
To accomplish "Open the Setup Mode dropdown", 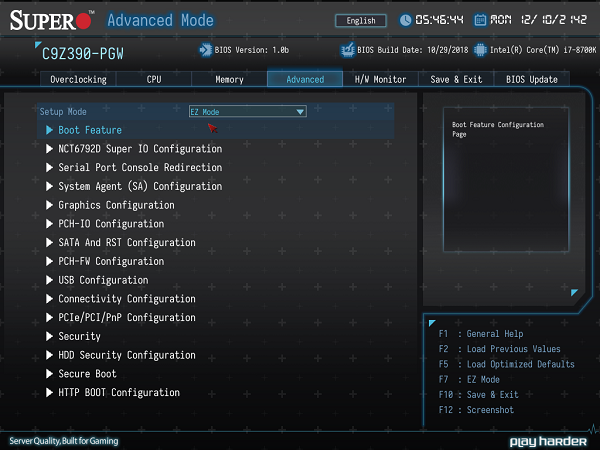I will (x=247, y=112).
